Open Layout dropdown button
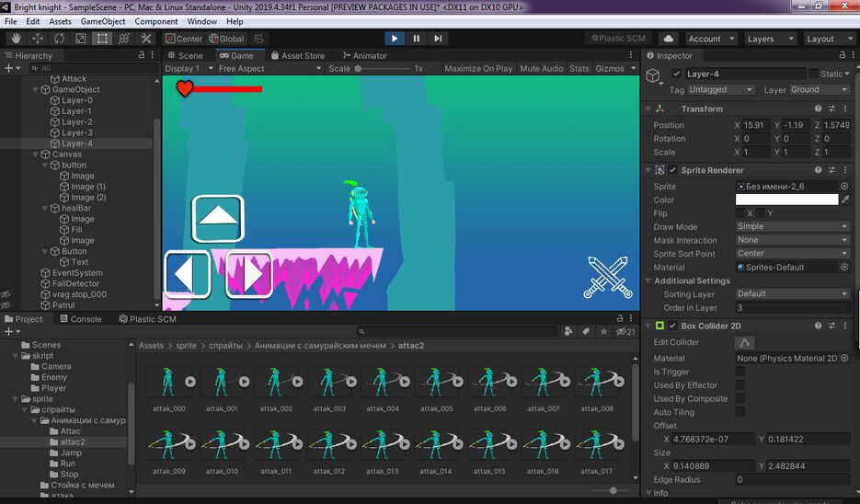This screenshot has width=860, height=504. pyautogui.click(x=830, y=39)
